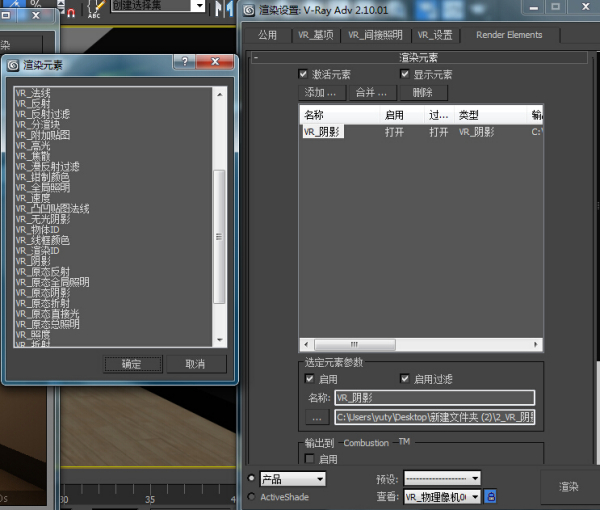The width and height of the screenshot is (600, 510).
Task: Select VR_原态全局照明 list entry
Action: click(x=52, y=282)
